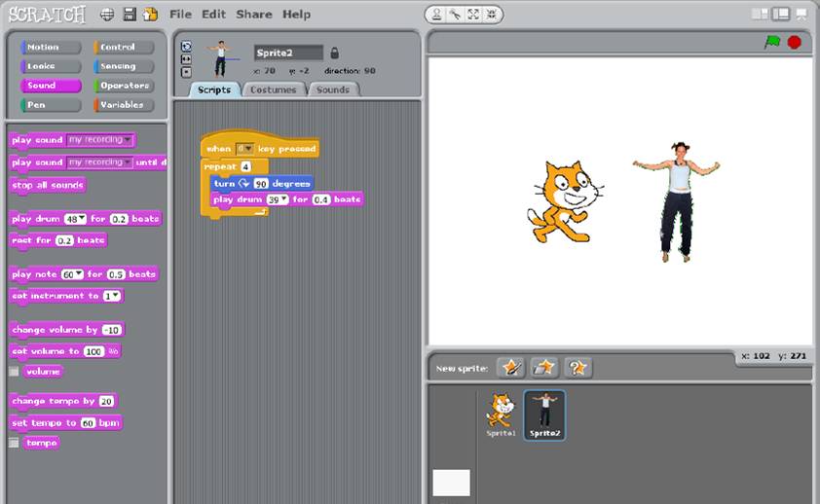Switch to small stage view mode
820x504 pixels.
coord(760,14)
